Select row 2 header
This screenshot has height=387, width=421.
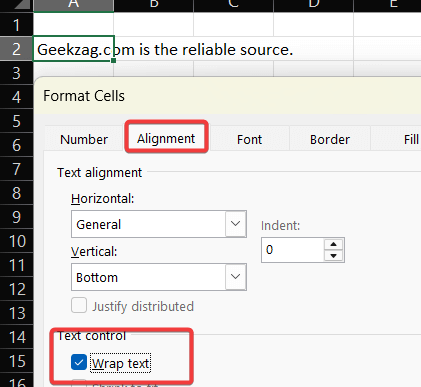click(x=16, y=49)
